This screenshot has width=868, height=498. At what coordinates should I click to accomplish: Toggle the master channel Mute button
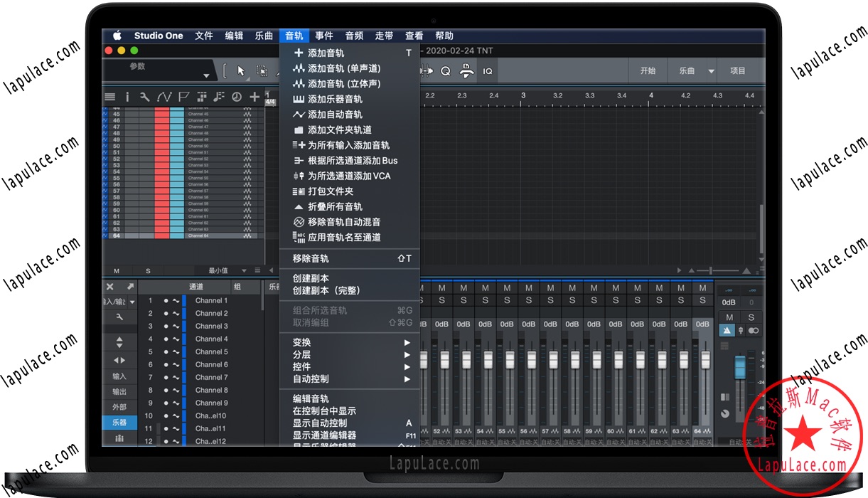[x=729, y=317]
